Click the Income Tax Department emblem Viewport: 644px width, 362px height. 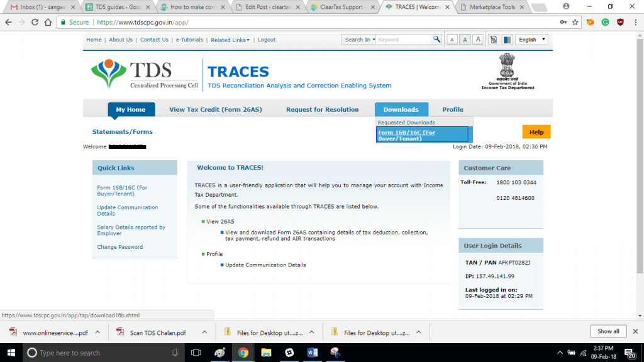click(508, 71)
